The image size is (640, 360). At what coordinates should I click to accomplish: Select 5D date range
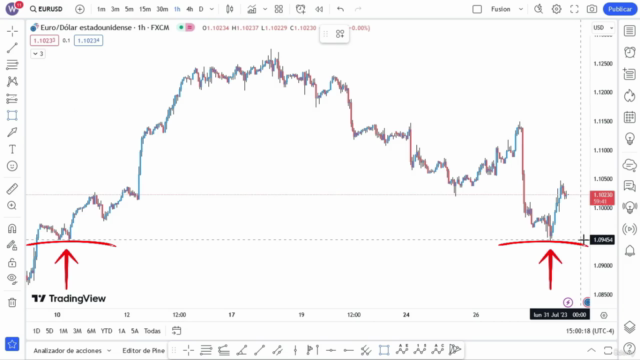(x=49, y=331)
